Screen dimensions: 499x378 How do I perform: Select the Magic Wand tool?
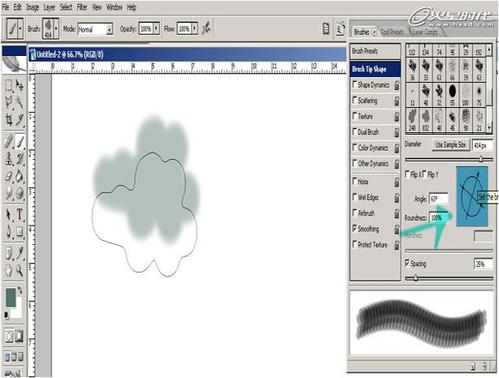20,102
